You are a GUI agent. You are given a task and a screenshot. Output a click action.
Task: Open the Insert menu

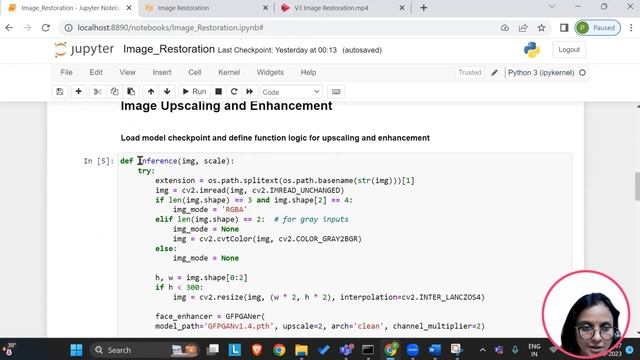tap(162, 72)
